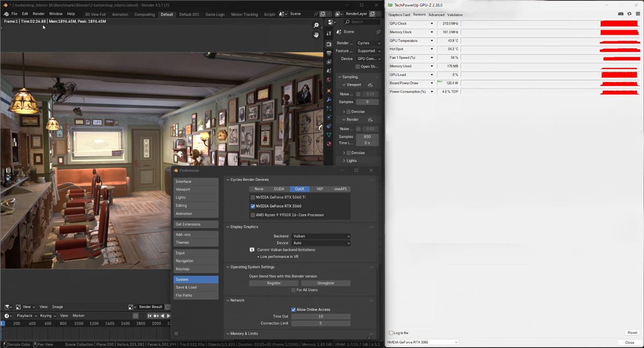
Task: Click the GPU-Z refresh icon
Action: click(629, 14)
